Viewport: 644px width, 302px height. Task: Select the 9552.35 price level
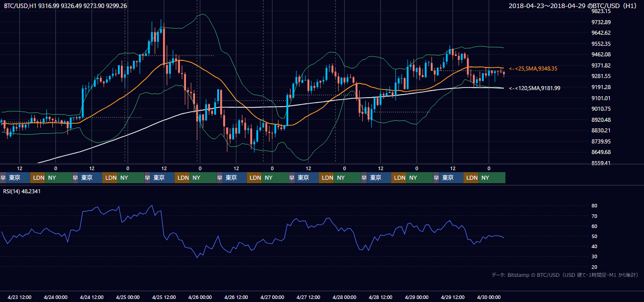(x=601, y=44)
